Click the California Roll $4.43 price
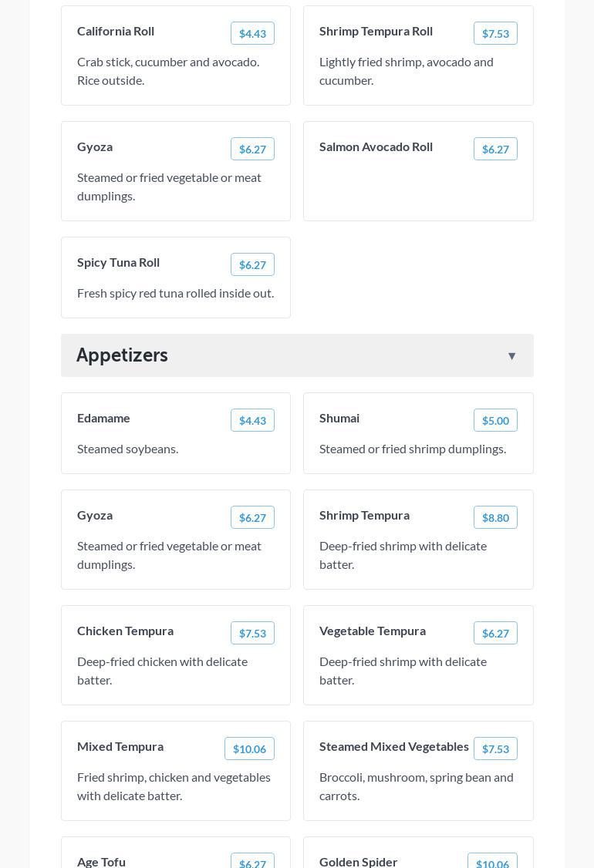Image resolution: width=594 pixels, height=868 pixels. (252, 33)
